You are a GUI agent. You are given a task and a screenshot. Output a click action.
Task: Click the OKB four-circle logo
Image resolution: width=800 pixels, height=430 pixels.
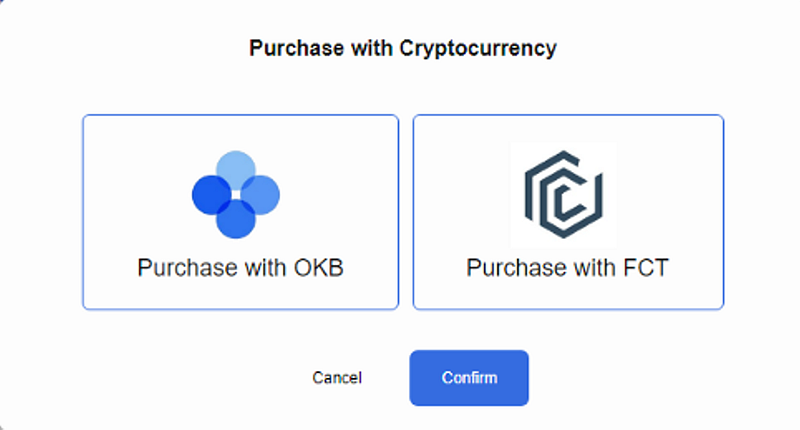(236, 194)
